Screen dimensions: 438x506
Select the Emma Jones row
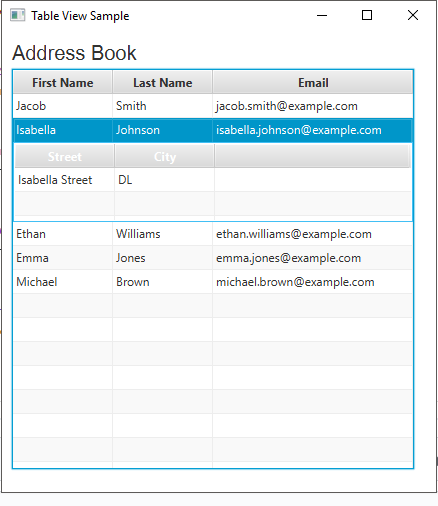coord(213,258)
